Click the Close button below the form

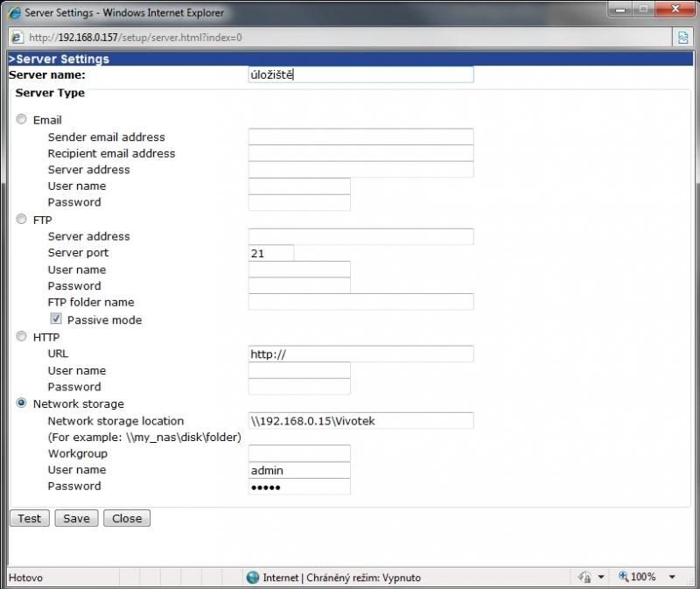(127, 518)
